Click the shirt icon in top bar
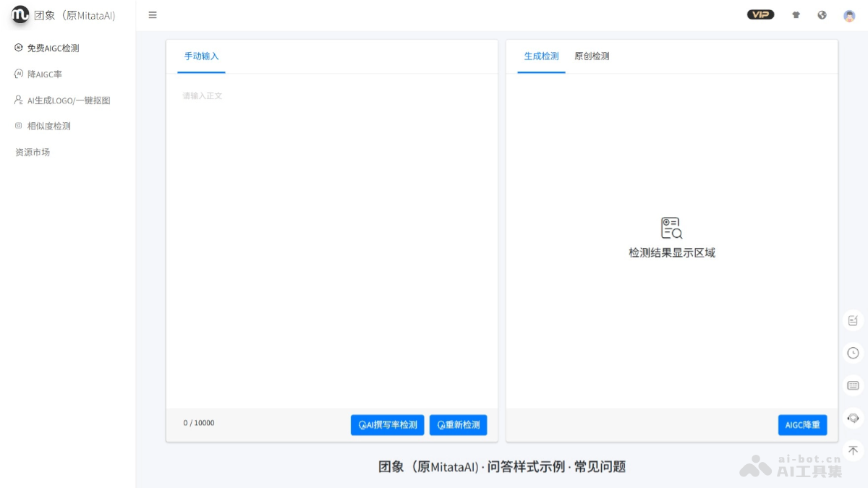868x488 pixels. [796, 14]
